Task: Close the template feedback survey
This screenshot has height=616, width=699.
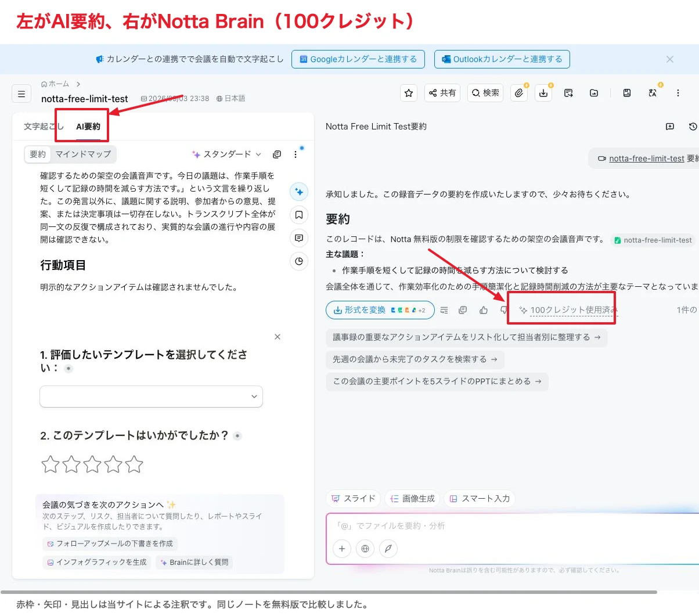Action: [278, 337]
